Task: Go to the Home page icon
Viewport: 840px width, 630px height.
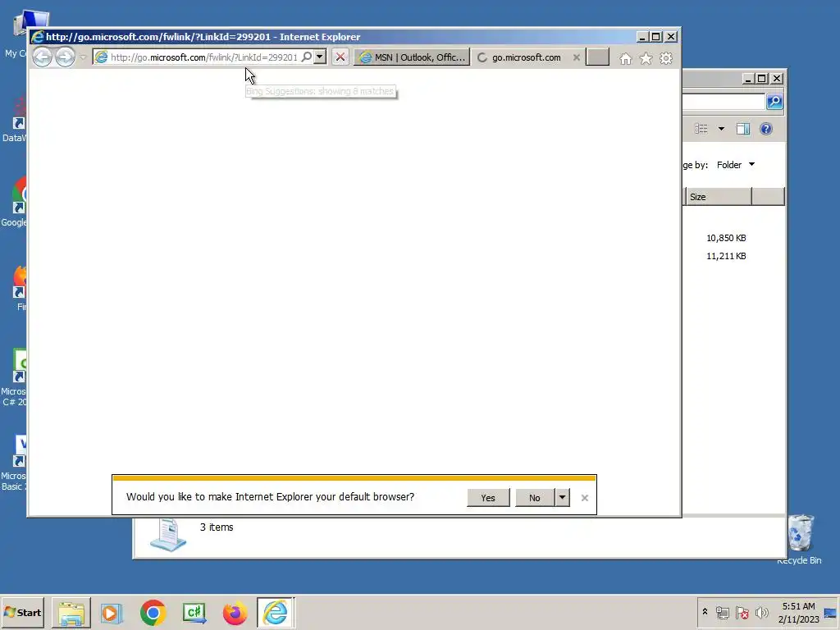Action: [x=626, y=58]
